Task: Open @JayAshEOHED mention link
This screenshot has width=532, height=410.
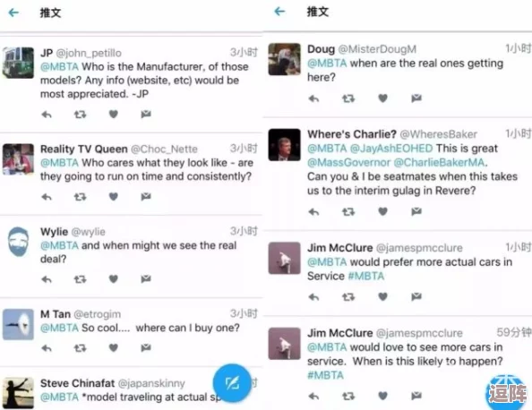Action: coord(391,149)
